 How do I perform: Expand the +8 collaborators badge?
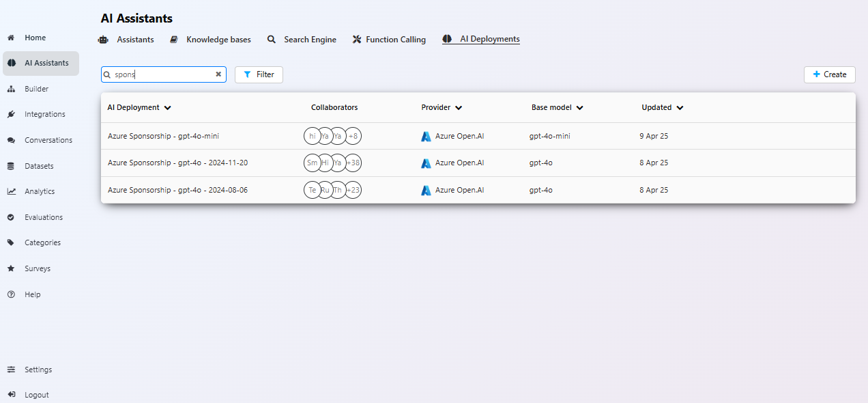(x=353, y=136)
